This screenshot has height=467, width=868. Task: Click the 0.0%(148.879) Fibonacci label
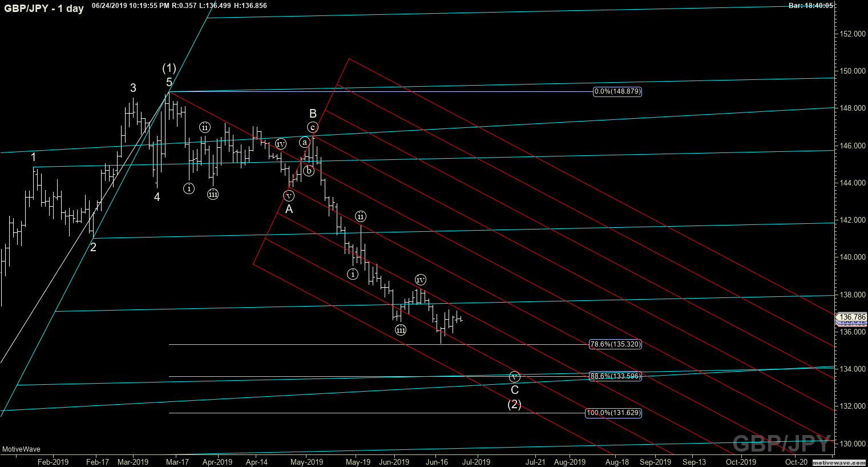click(x=617, y=91)
